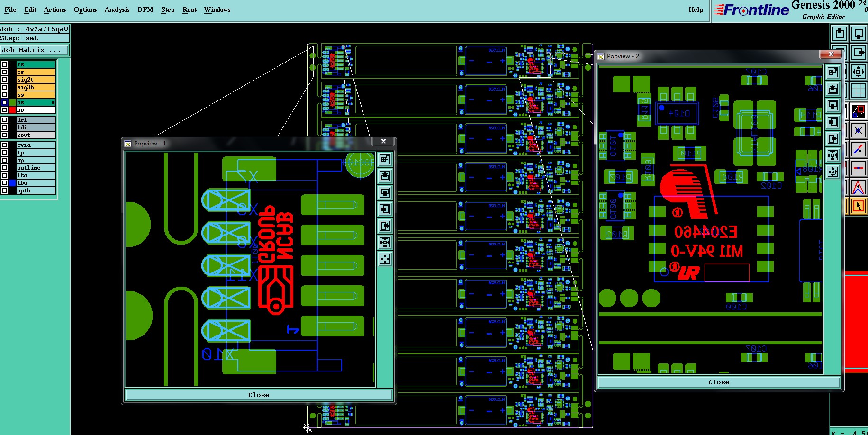Toggle checkbox for ts layer

(x=5, y=64)
